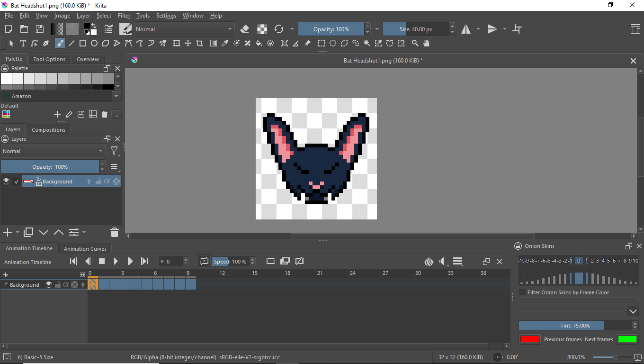Open the brush blending mode Normal dropdown

184,29
